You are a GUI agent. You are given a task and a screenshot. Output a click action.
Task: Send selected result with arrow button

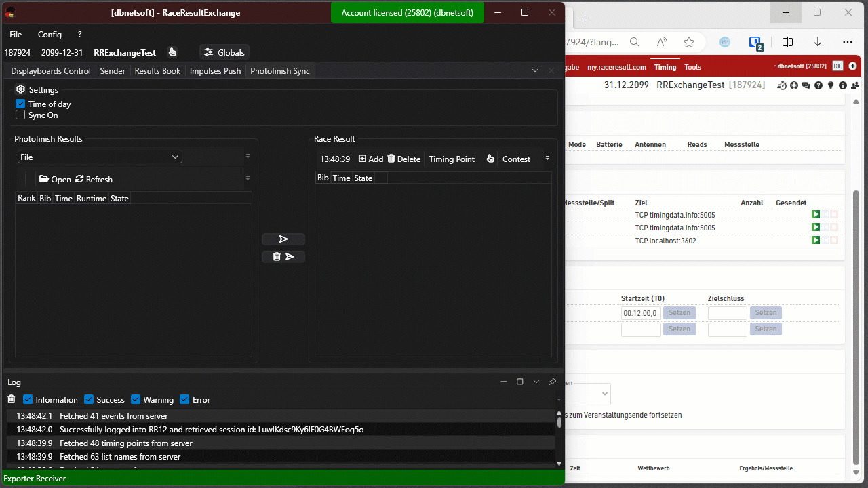pyautogui.click(x=283, y=239)
